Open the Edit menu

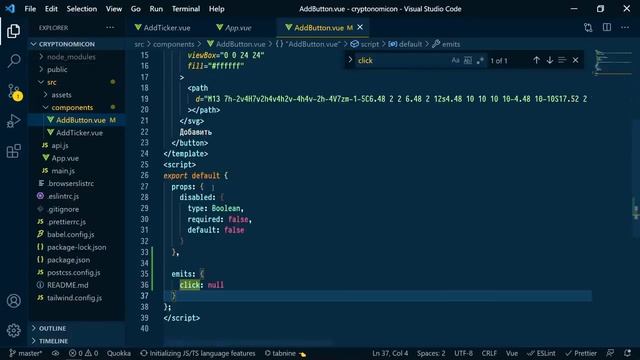tap(51, 9)
